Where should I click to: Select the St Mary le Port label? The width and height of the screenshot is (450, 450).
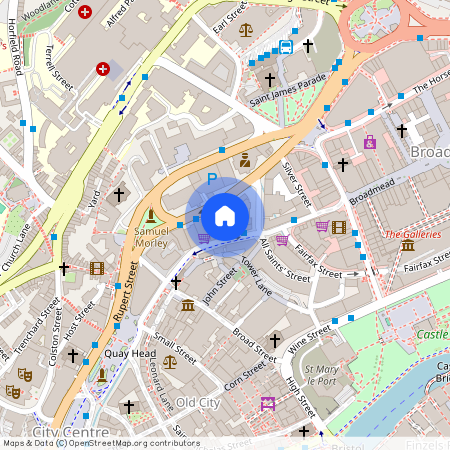click(322, 375)
